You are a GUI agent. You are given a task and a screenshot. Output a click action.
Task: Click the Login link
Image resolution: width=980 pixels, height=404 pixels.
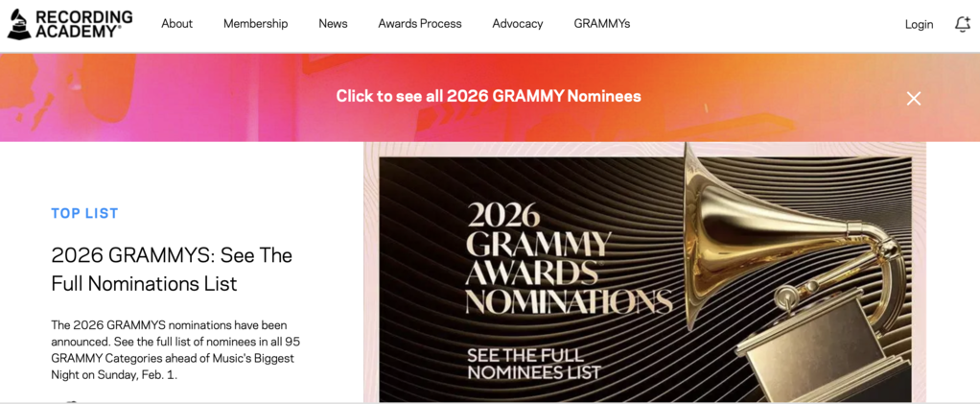[919, 25]
